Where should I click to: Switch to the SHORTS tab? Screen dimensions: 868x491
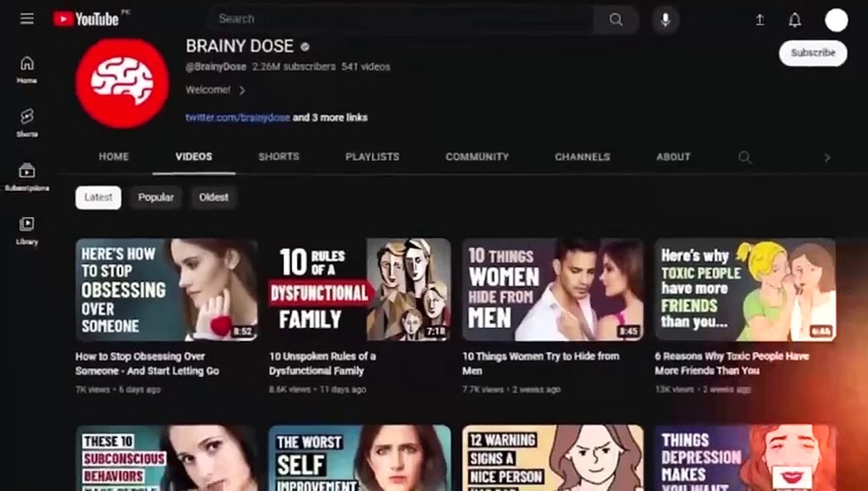(x=278, y=157)
